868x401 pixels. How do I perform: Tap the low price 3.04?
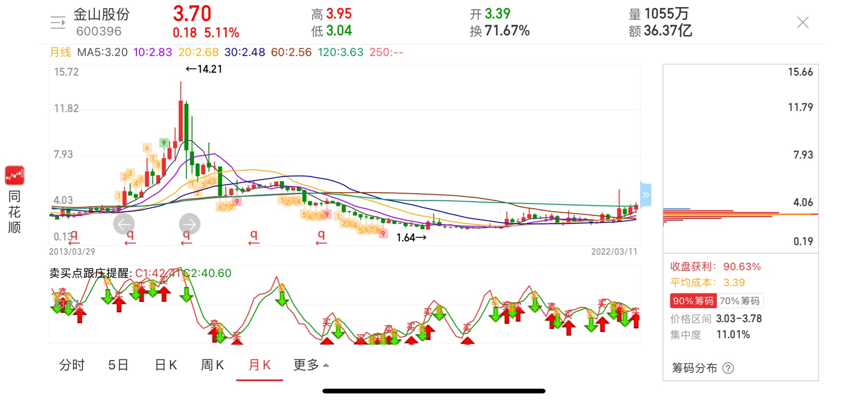pyautogui.click(x=339, y=31)
